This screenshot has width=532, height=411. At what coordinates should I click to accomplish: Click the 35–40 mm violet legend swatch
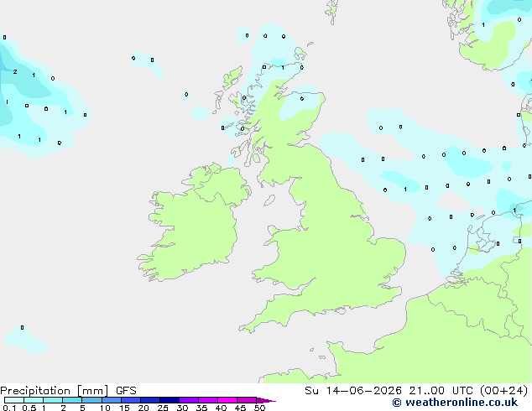[208, 400]
